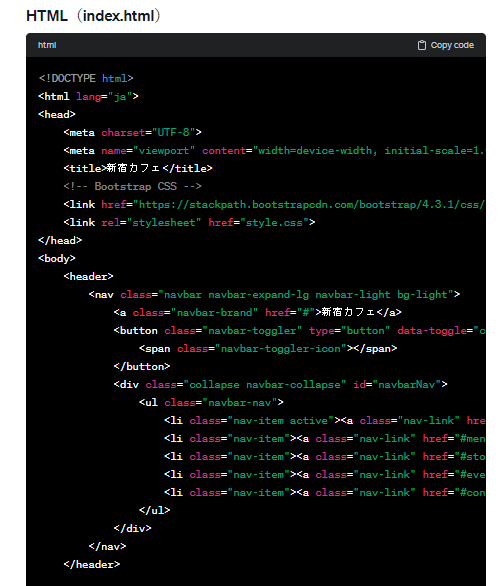Click the span class="navbar-toggler-icon" line
The width and height of the screenshot is (501, 586).
click(268, 349)
